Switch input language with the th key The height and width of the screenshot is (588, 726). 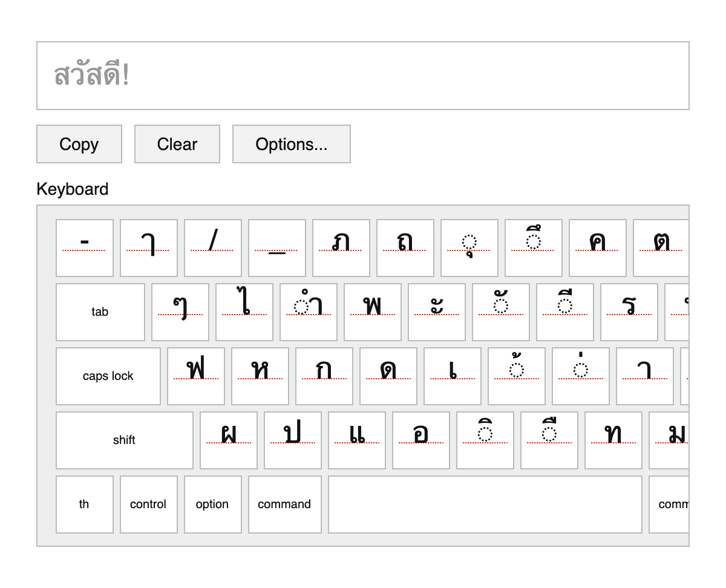click(x=84, y=504)
